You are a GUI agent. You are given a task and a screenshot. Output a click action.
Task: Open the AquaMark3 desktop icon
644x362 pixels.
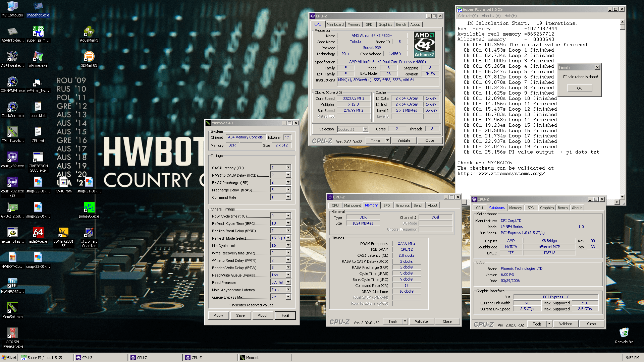89,34
